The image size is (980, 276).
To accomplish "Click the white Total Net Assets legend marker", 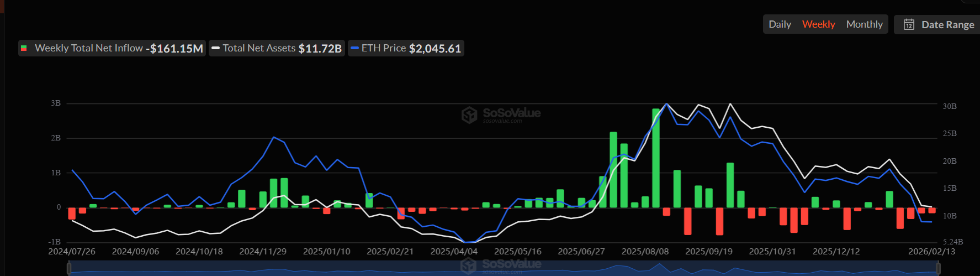I will point(216,49).
